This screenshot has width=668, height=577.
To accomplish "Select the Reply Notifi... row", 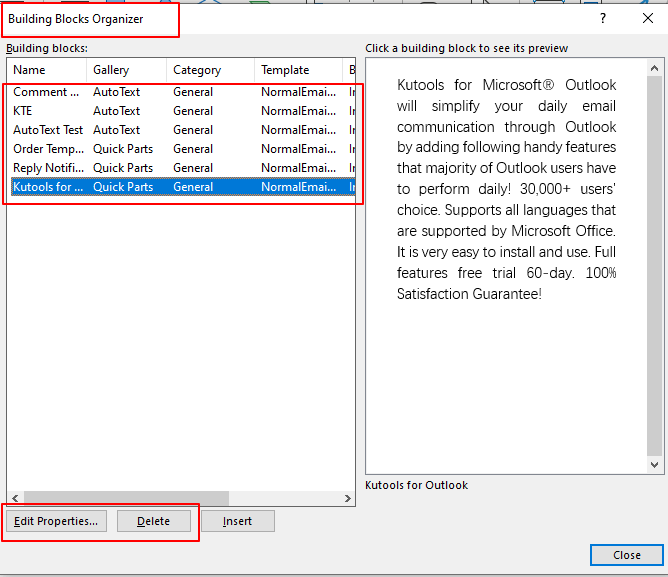I will 182,168.
